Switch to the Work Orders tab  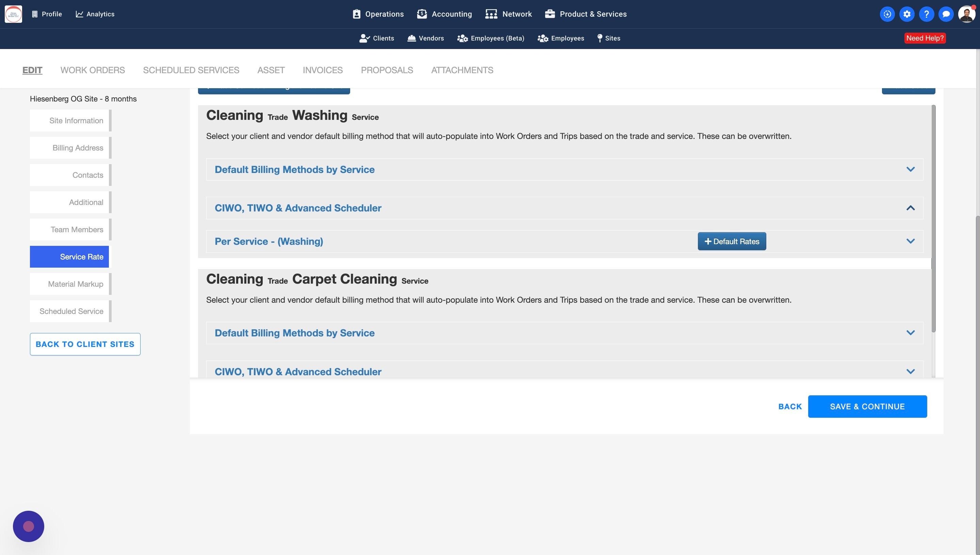93,70
